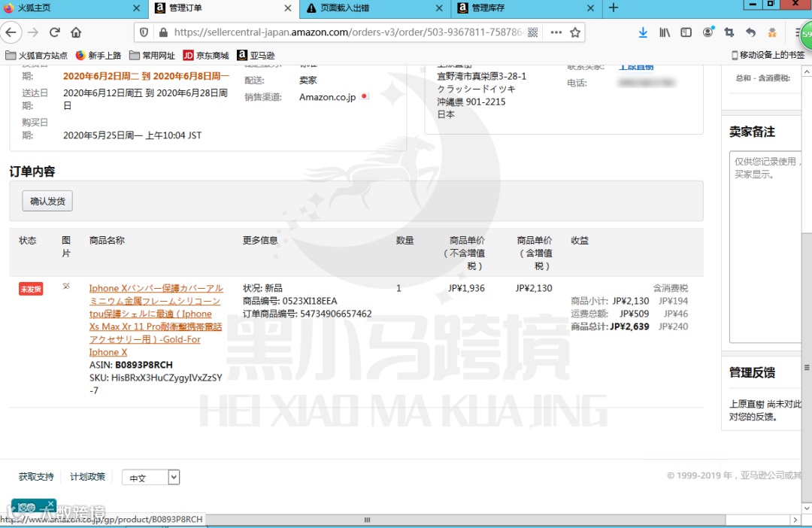
Task: Click the 沖縄県 901-2215 address line
Action: pos(471,102)
